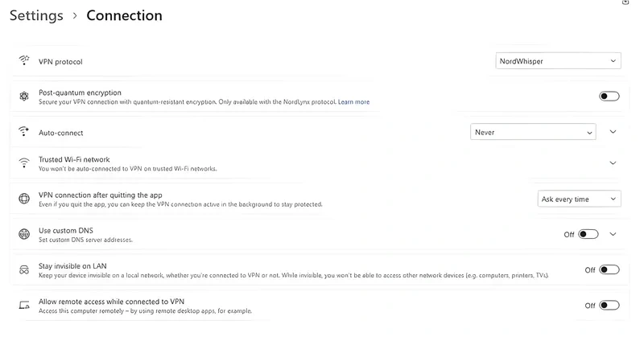
Task: Open the Ask every time dropdown
Action: [x=579, y=199]
